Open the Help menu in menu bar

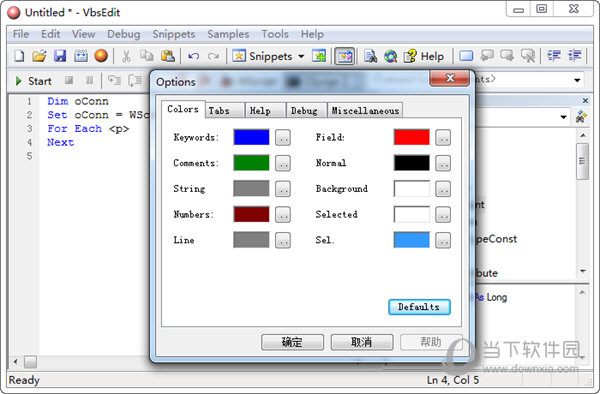312,34
